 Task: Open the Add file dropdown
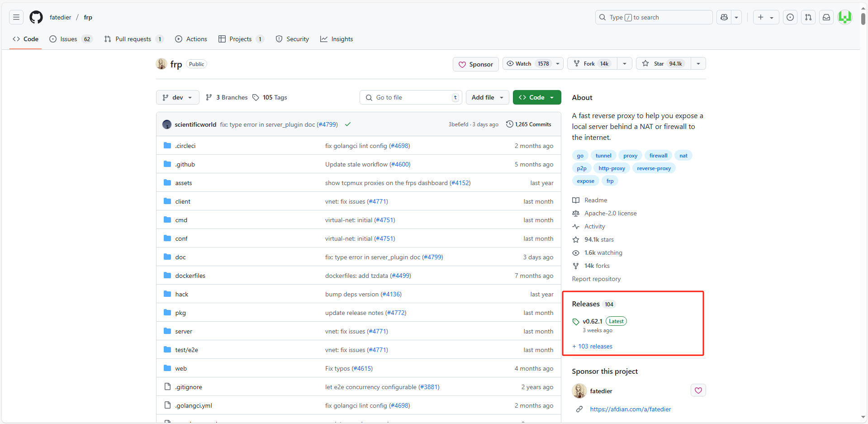(x=488, y=97)
